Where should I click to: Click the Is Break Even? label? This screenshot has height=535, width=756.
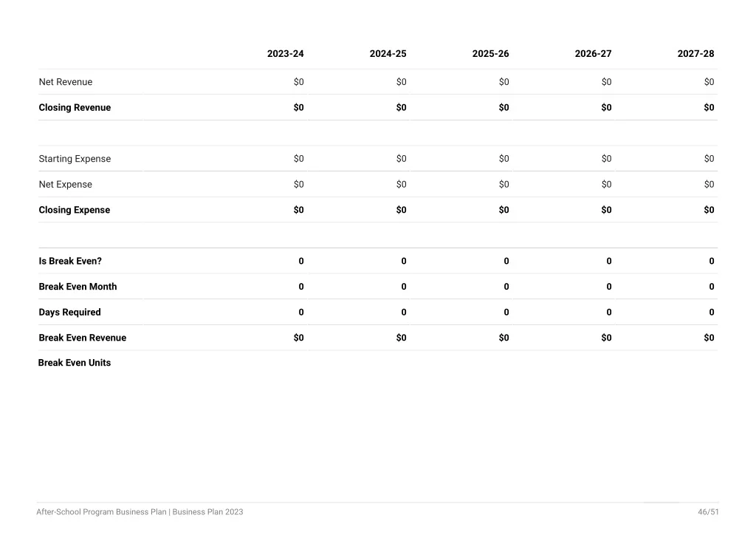tap(70, 261)
